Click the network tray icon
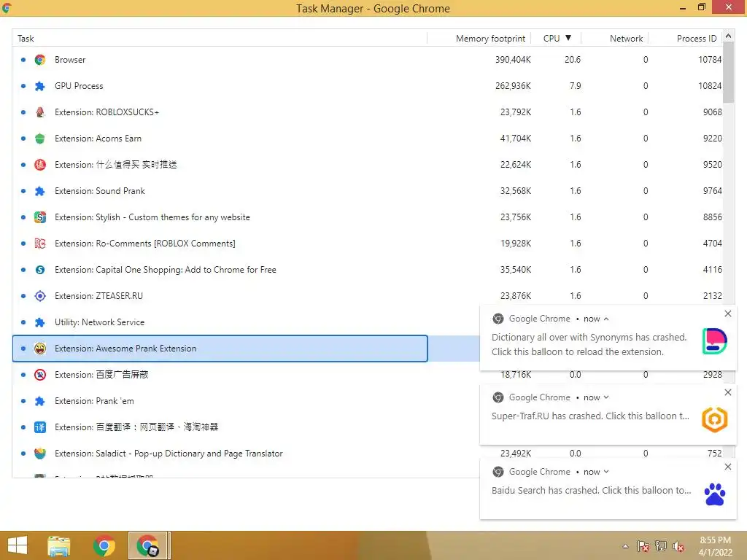The width and height of the screenshot is (747, 560). [661, 545]
